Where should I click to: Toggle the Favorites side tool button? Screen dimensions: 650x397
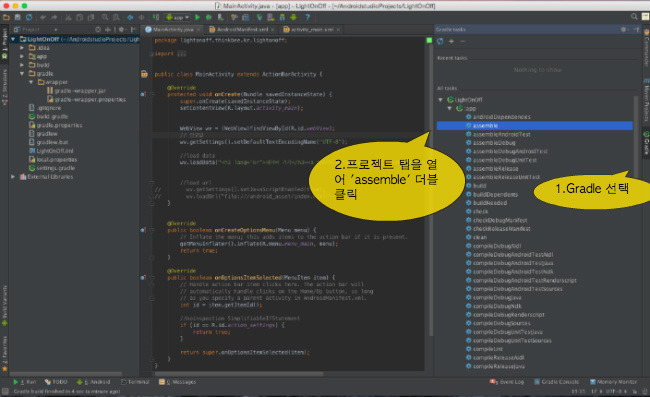tap(5, 353)
